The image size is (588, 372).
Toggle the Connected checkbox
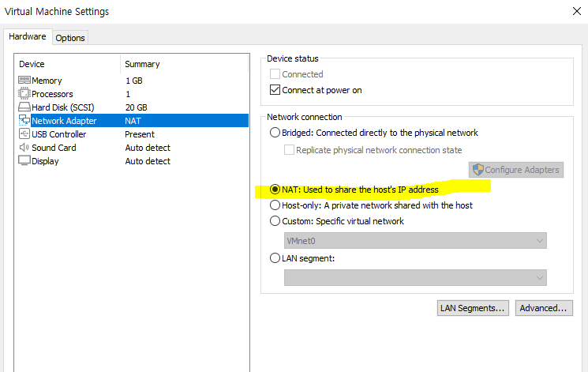tap(275, 74)
